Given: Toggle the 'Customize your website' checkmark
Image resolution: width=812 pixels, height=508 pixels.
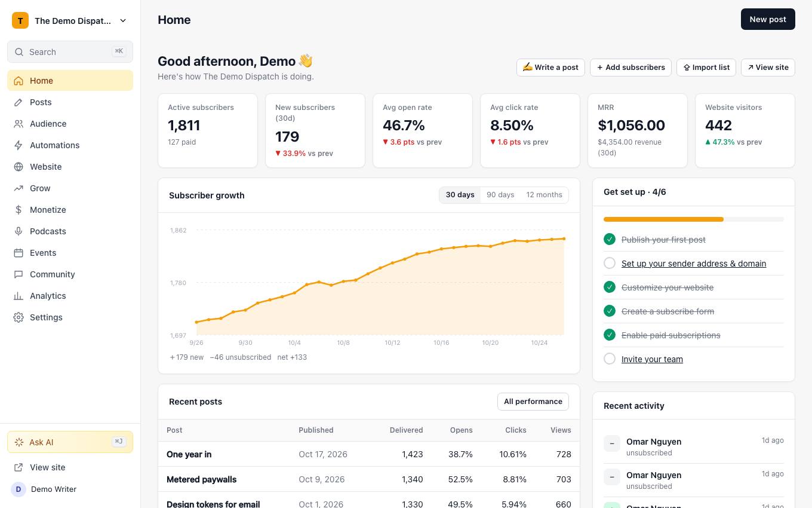Looking at the screenshot, I should pyautogui.click(x=610, y=287).
